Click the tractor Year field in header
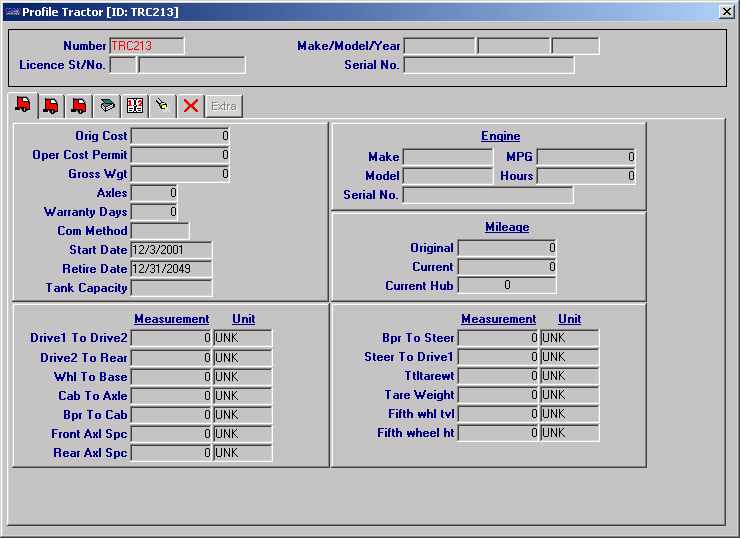Viewport: 740px width, 538px height. [x=575, y=46]
